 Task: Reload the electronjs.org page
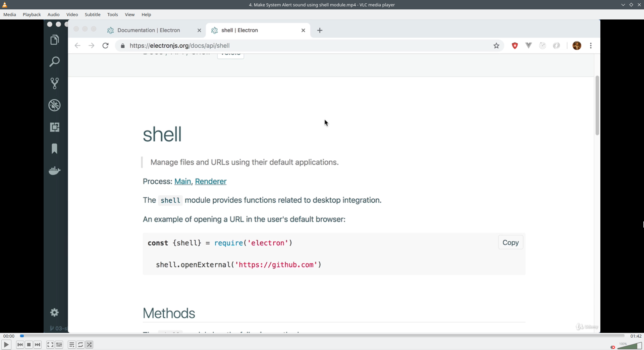pos(106,46)
